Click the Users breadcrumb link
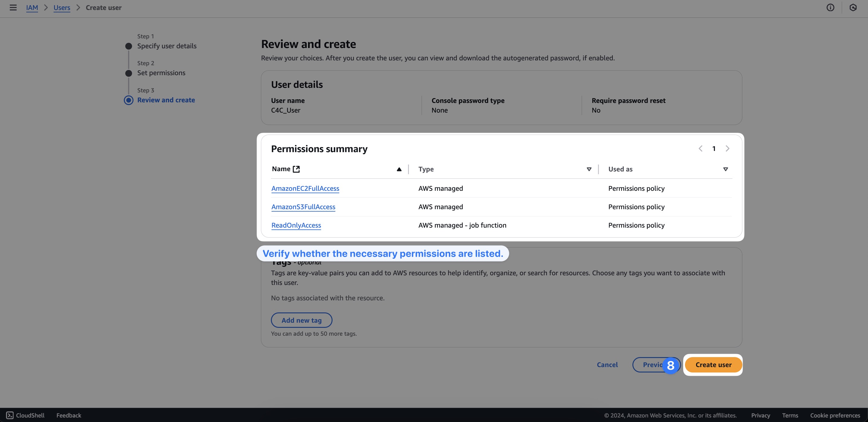Image resolution: width=868 pixels, height=422 pixels. 61,7
